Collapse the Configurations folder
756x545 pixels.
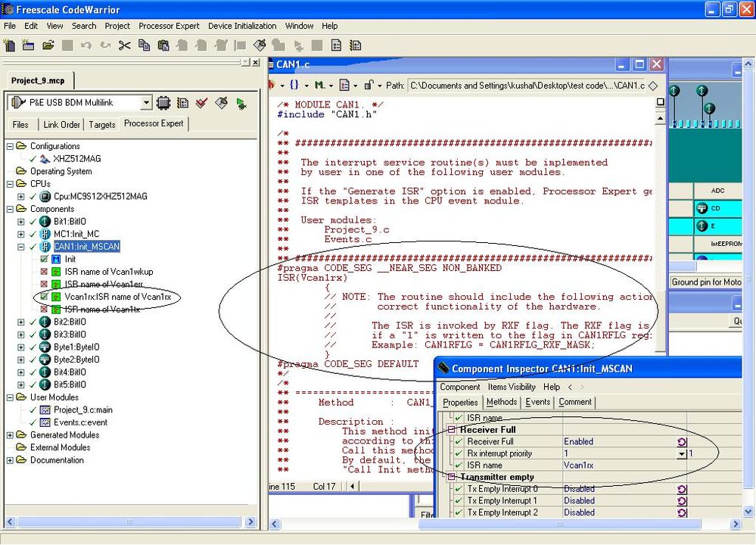coord(10,146)
